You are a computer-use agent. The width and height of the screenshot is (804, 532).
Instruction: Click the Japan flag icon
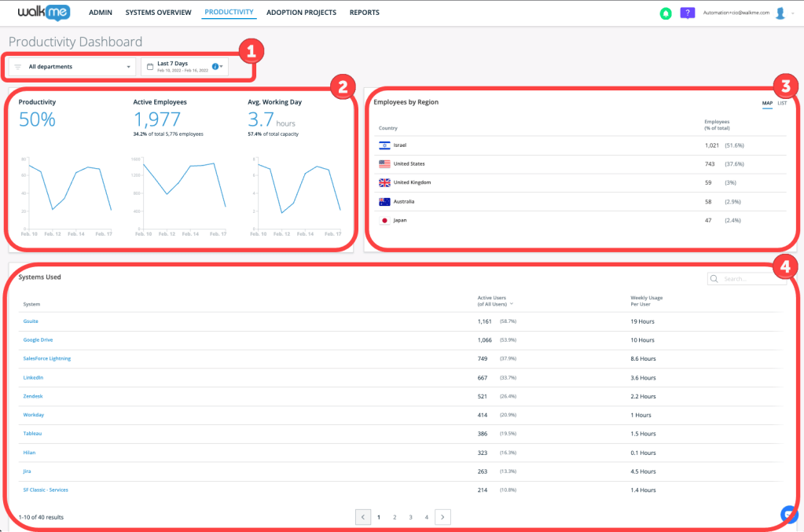pos(384,221)
